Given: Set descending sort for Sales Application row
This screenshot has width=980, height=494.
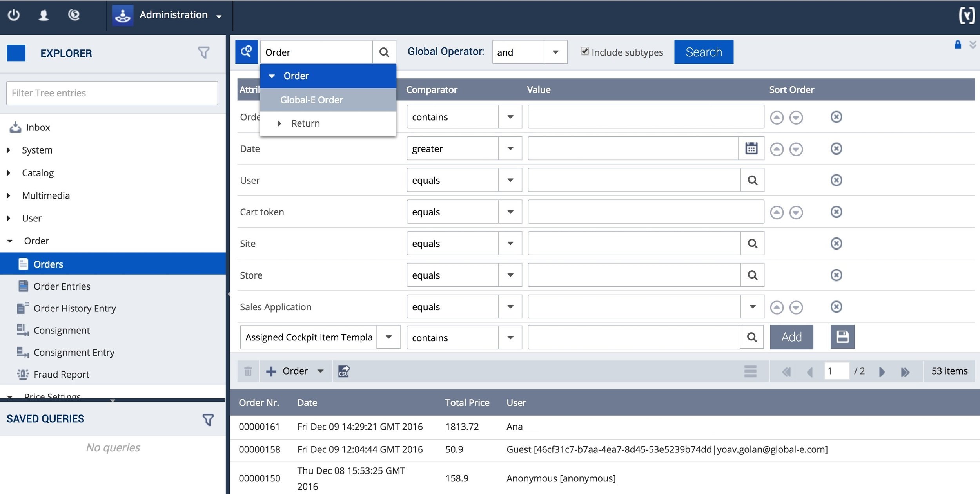Looking at the screenshot, I should [796, 307].
